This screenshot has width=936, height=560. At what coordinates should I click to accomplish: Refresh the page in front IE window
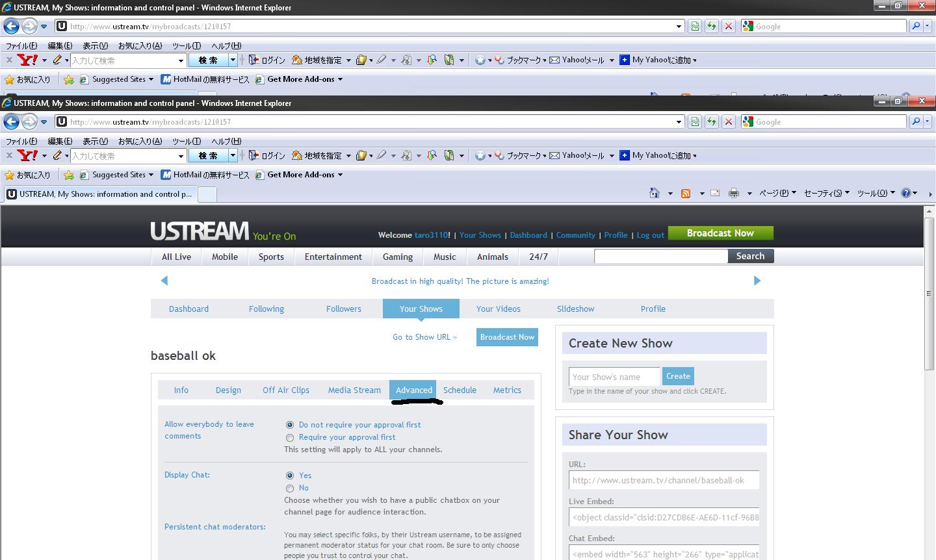point(712,121)
